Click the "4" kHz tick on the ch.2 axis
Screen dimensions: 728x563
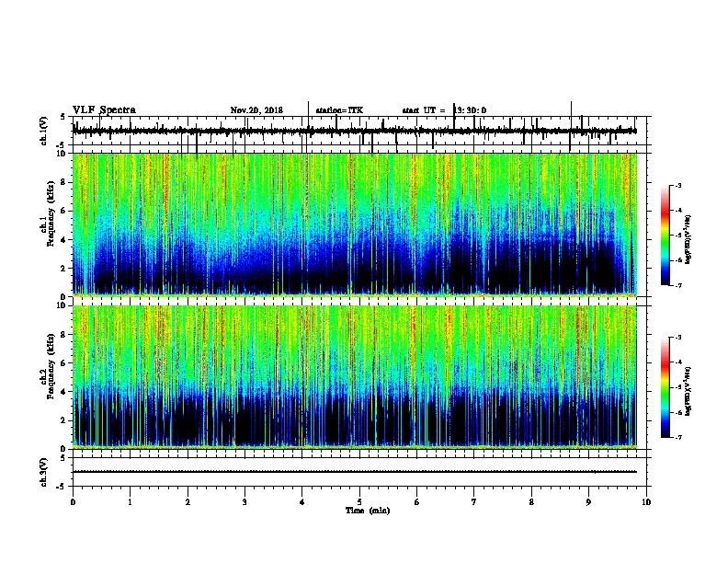pos(63,392)
